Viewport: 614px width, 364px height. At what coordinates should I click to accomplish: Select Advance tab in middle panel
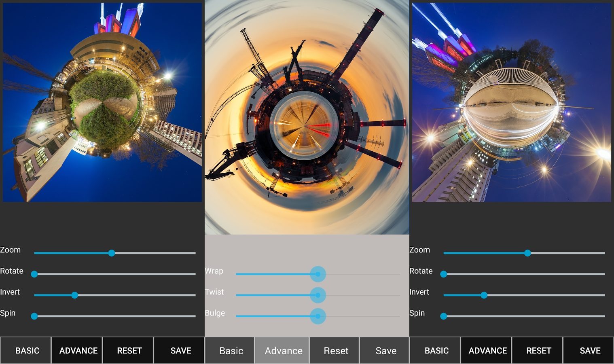[282, 350]
